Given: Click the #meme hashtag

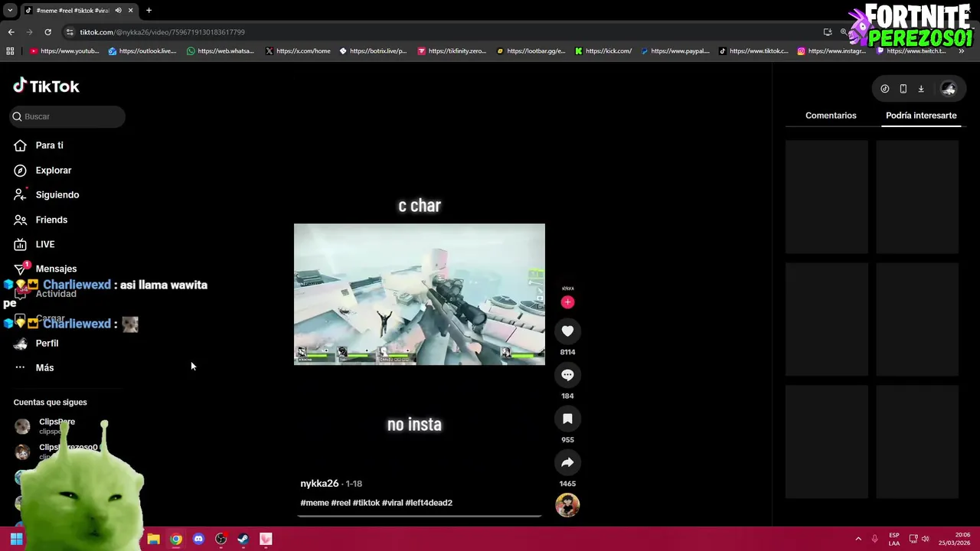Looking at the screenshot, I should [315, 503].
